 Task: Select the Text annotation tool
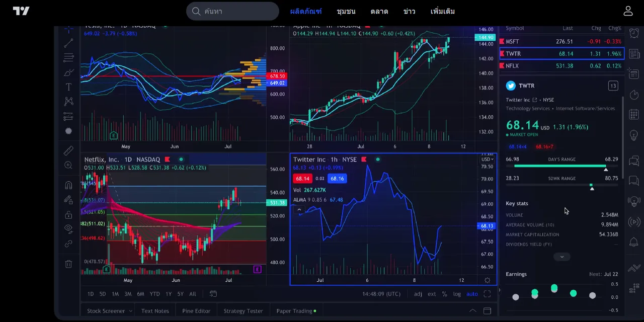click(x=68, y=87)
